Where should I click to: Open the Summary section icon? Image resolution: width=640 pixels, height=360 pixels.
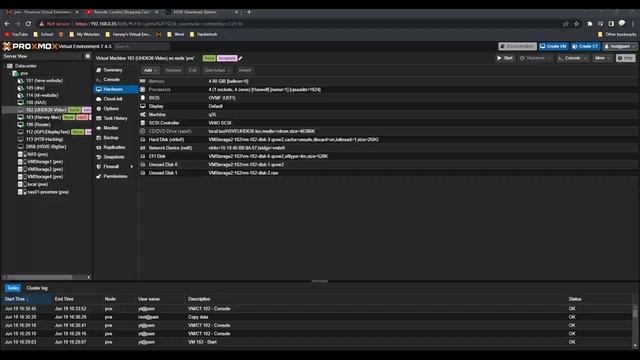pyautogui.click(x=99, y=70)
